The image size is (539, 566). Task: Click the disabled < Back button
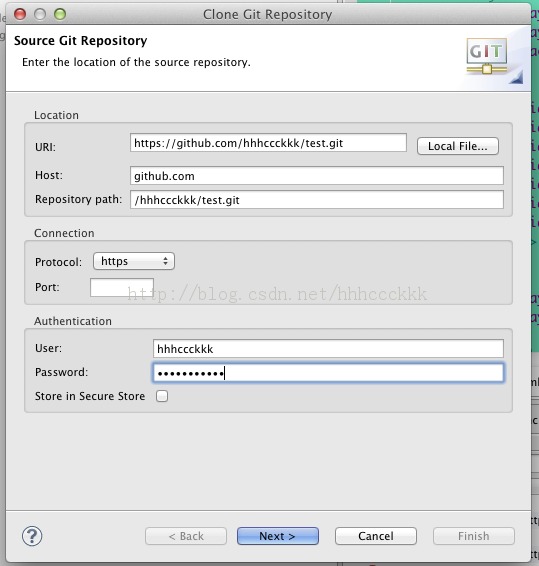pos(186,536)
